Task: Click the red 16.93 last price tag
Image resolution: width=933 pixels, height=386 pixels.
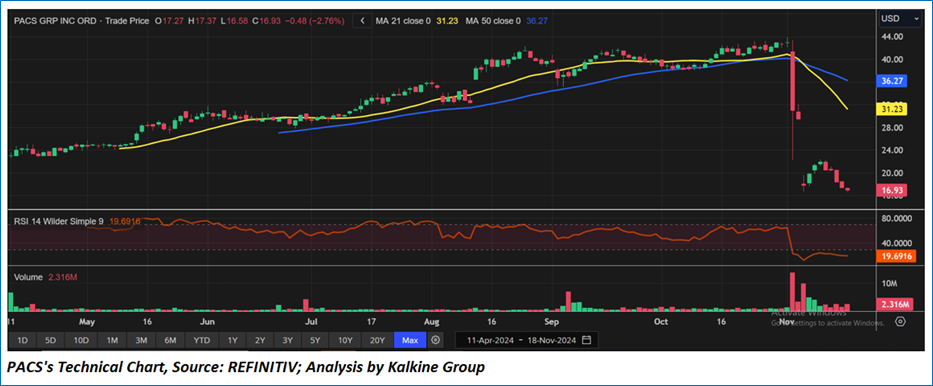Action: (x=892, y=190)
